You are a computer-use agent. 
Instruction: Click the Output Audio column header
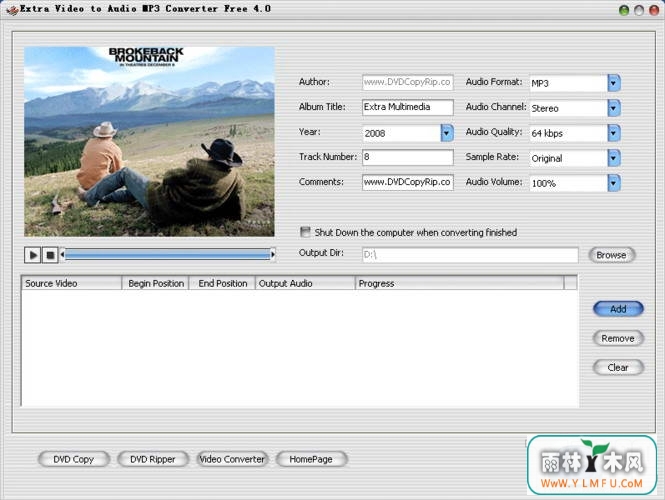tap(305, 283)
